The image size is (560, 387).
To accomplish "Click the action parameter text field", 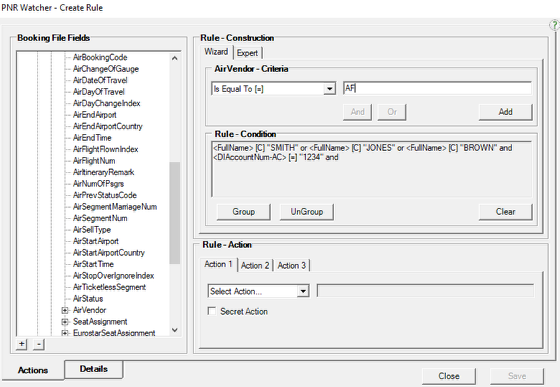I will [425, 291].
